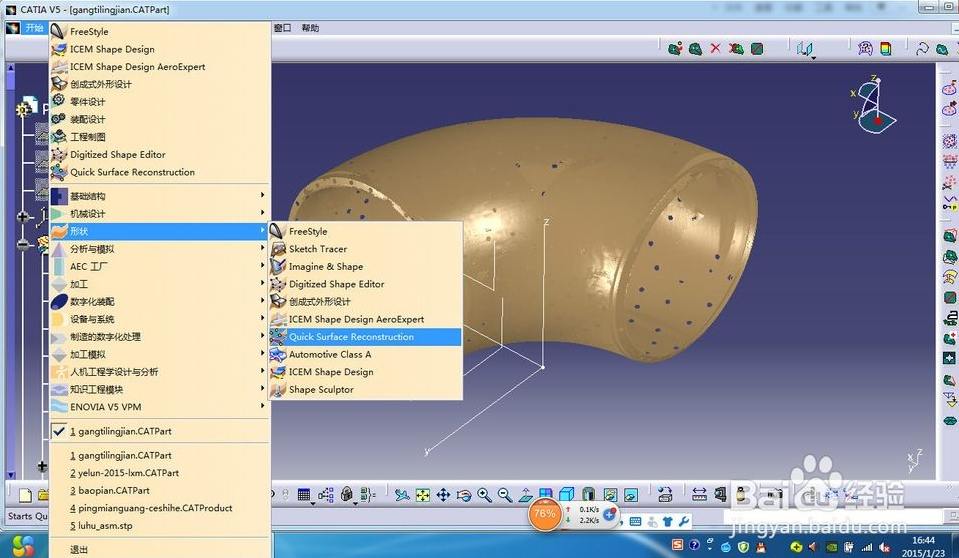The image size is (959, 558).
Task: Click 退出 to exit CATIA
Action: tap(79, 549)
